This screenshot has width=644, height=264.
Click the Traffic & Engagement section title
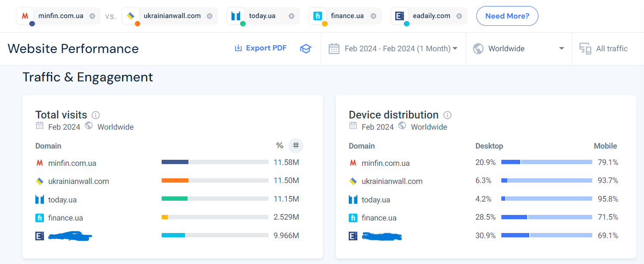tap(88, 77)
